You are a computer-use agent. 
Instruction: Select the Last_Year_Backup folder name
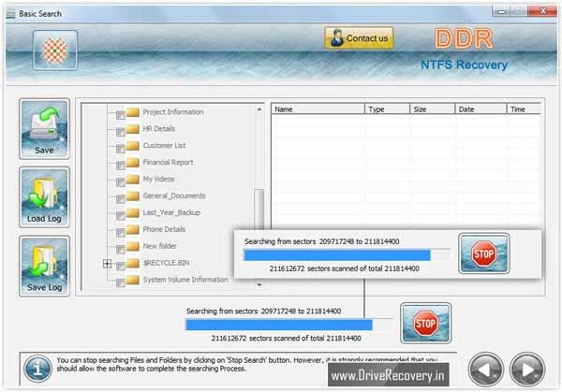tap(171, 212)
